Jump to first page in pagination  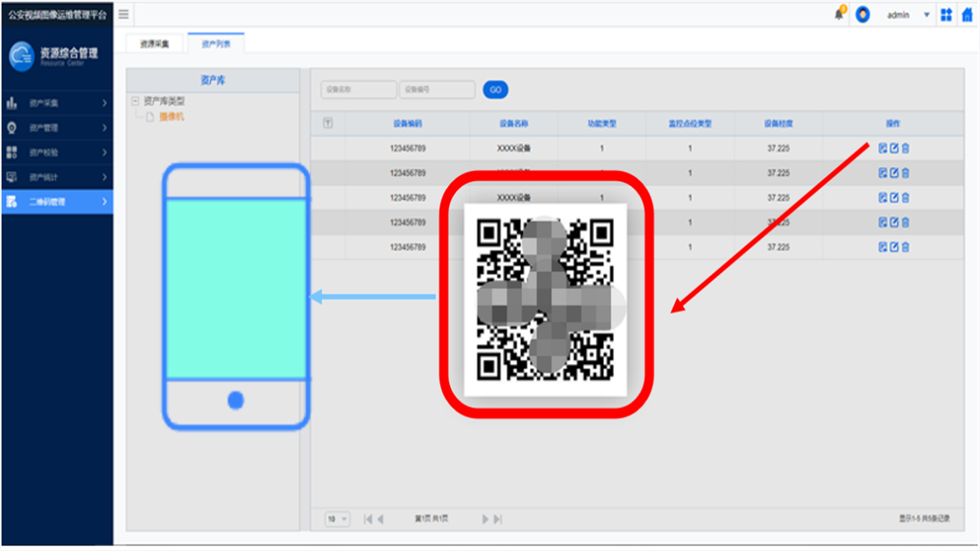point(367,519)
